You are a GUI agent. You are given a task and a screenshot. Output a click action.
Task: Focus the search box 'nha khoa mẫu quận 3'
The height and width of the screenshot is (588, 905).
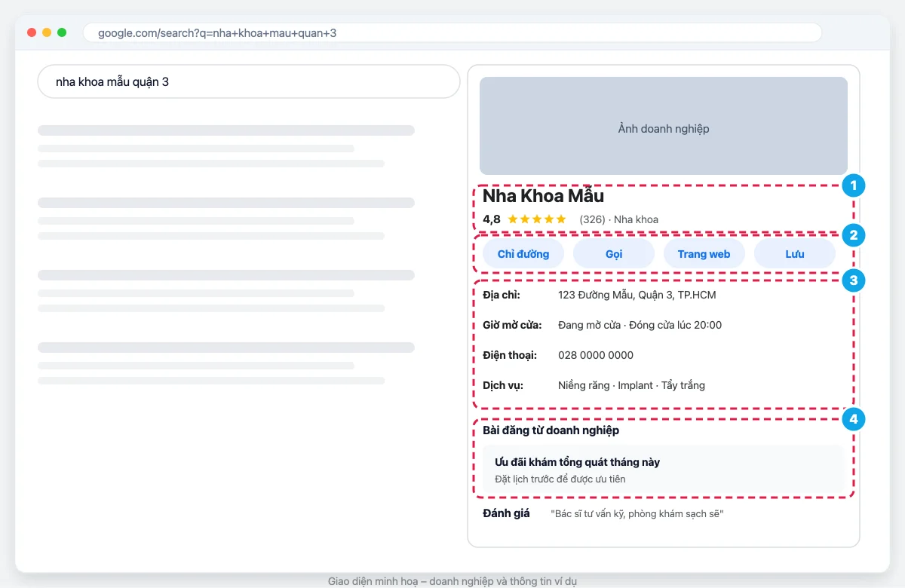click(249, 81)
